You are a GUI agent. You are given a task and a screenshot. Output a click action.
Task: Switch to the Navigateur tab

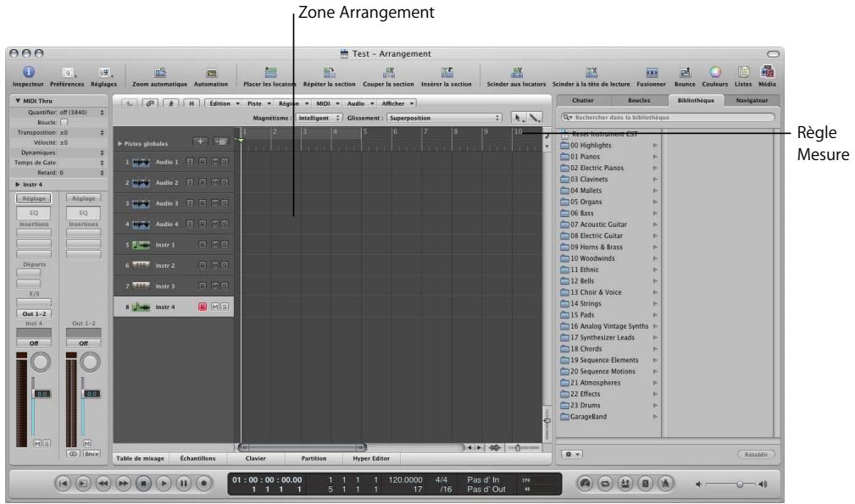click(752, 100)
